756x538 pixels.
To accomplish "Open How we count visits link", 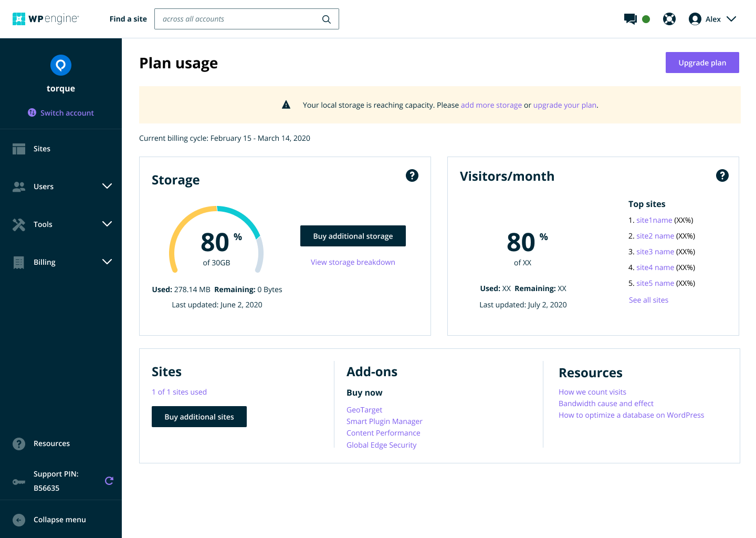I will click(592, 392).
